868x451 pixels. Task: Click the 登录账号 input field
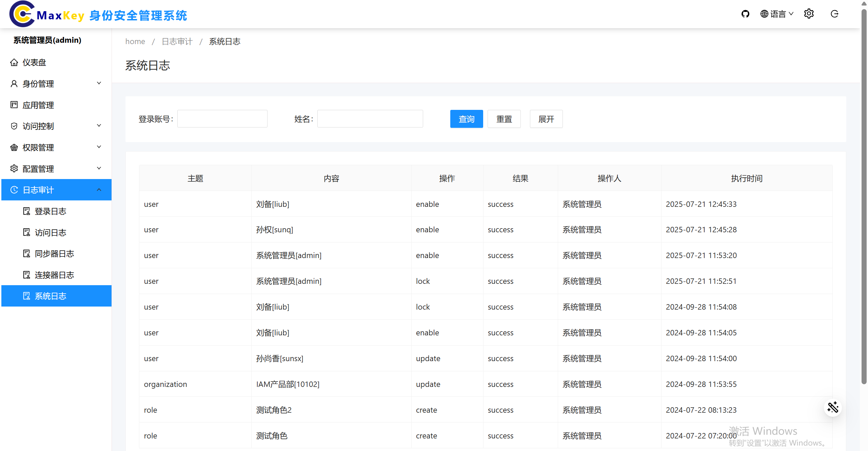222,119
